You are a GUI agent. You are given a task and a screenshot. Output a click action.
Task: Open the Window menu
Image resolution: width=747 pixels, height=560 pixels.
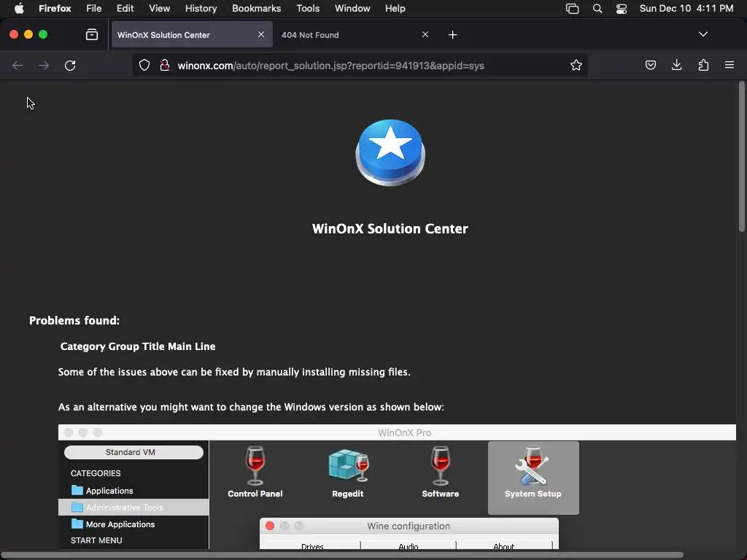352,8
